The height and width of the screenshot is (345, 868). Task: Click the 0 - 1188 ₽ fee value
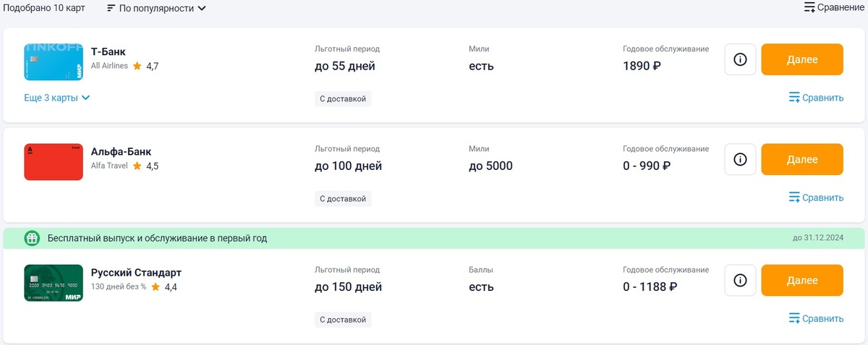coord(650,286)
